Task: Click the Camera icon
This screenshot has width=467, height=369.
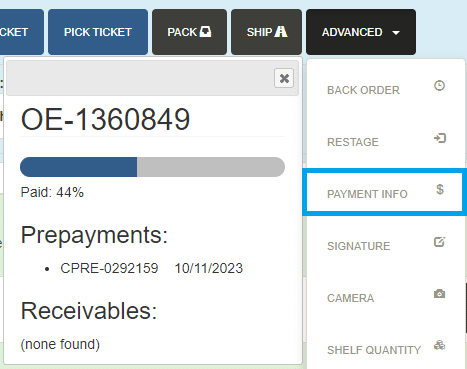Action: 439,294
